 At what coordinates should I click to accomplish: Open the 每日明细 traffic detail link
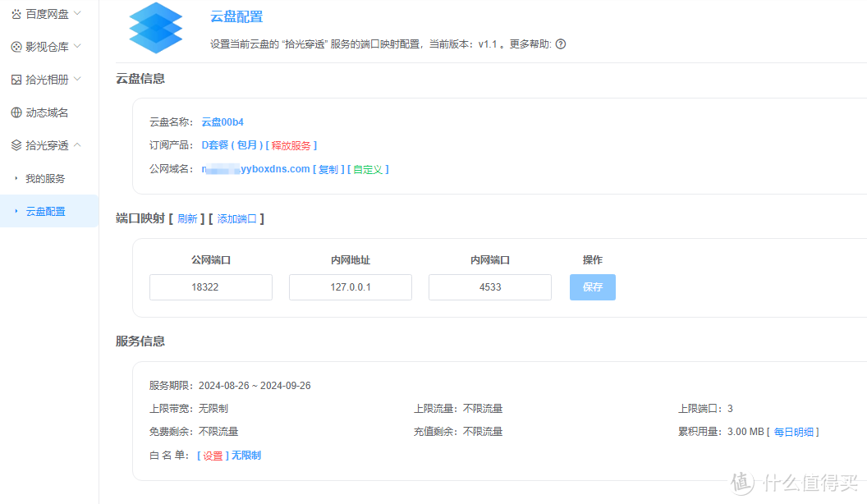coord(793,431)
